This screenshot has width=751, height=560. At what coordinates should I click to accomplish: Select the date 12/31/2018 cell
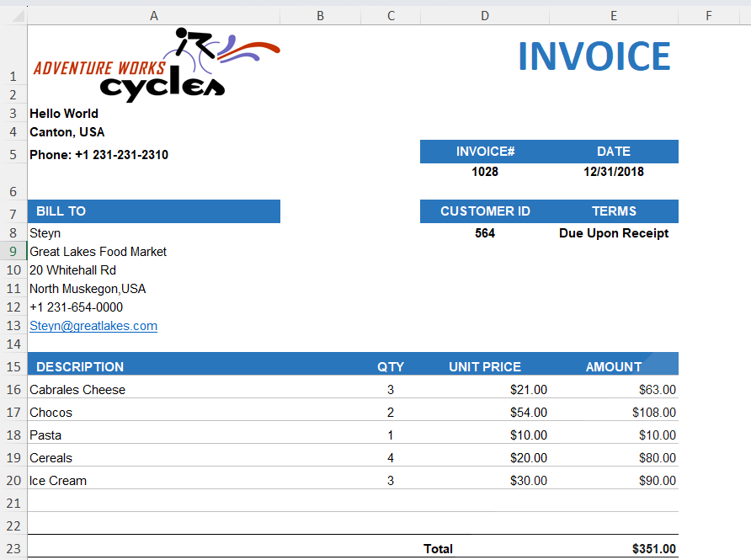(614, 172)
